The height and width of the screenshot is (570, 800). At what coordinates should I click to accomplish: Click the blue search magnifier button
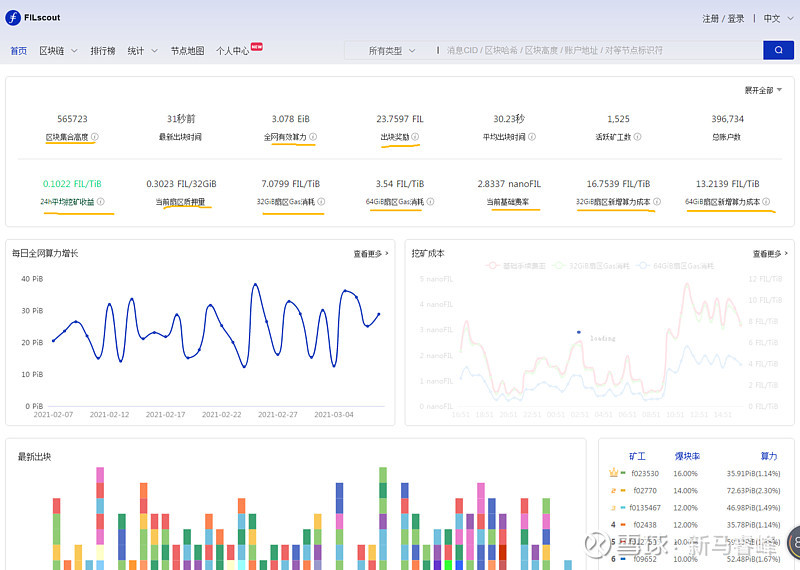pos(778,50)
